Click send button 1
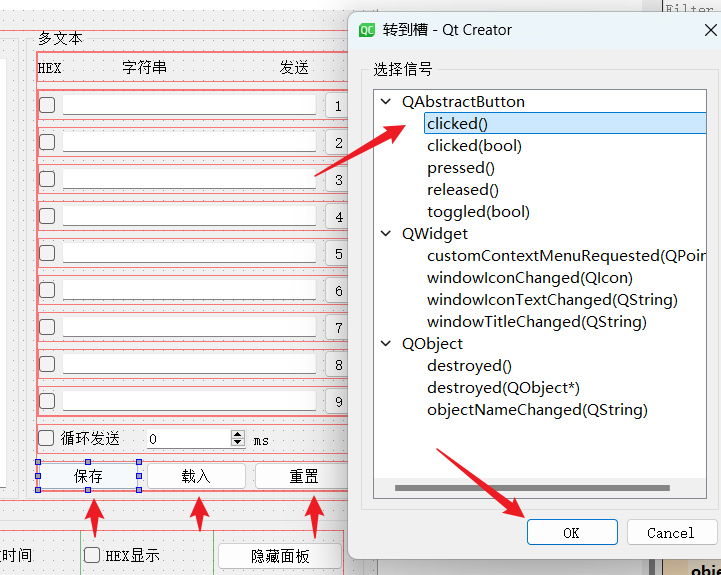This screenshot has width=721, height=575. [338, 106]
